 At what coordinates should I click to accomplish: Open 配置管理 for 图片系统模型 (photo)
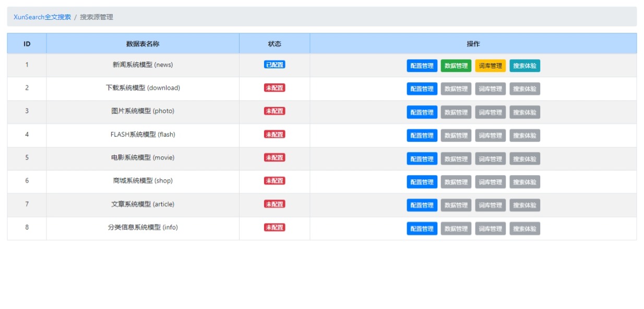[x=422, y=112]
